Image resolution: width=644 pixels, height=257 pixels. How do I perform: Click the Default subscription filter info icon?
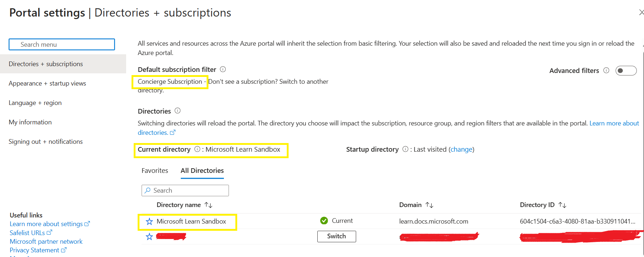(x=223, y=69)
